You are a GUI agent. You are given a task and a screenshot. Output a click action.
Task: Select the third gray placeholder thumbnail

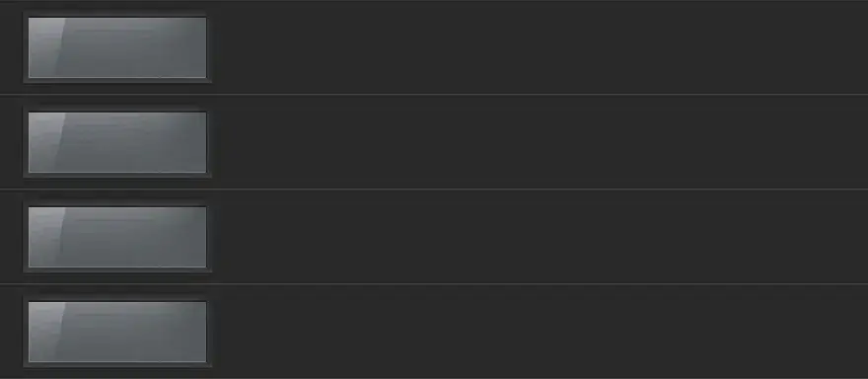tap(117, 237)
